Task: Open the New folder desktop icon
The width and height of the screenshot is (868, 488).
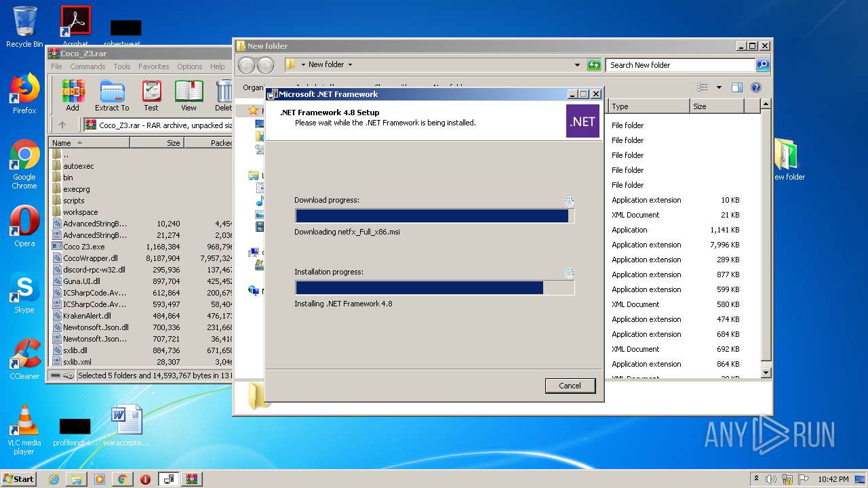Action: [x=789, y=160]
